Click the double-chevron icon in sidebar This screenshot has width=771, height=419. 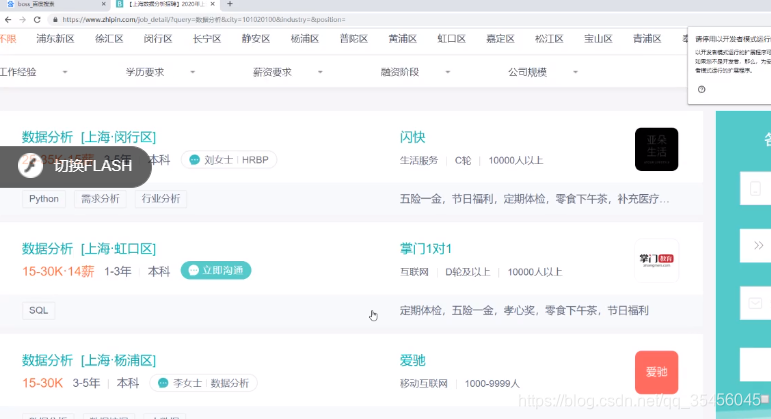(x=758, y=245)
